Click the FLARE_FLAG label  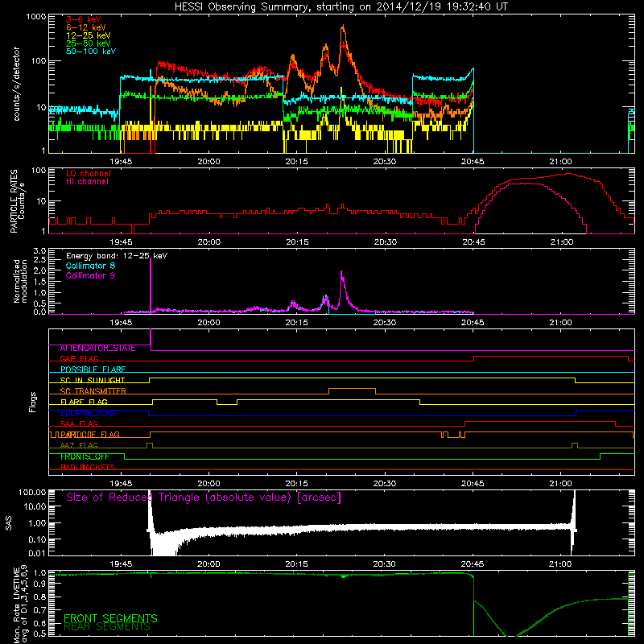(84, 402)
